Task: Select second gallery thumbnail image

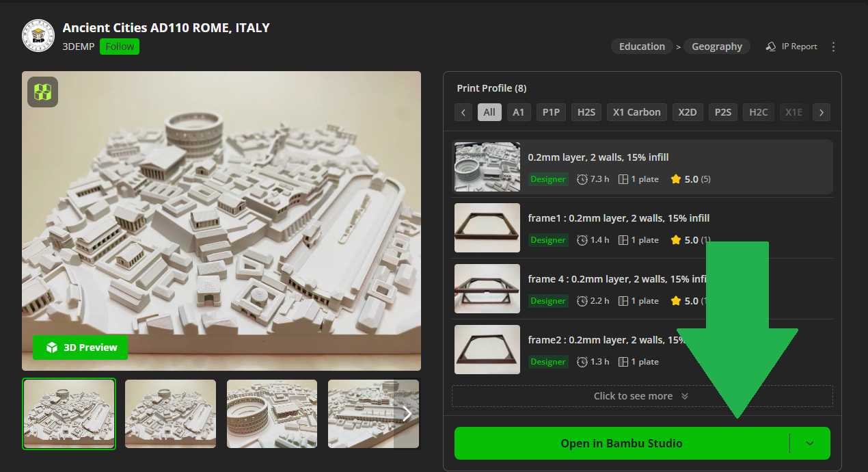Action: 170,414
